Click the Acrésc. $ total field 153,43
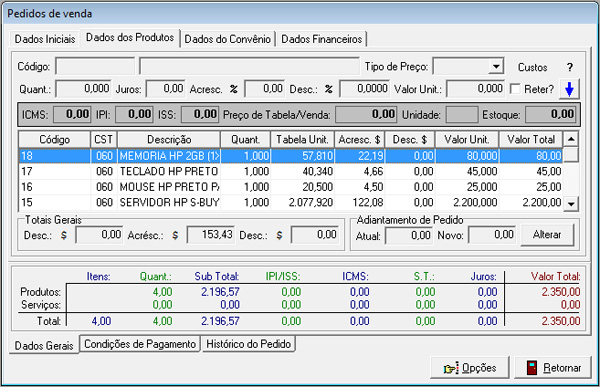Viewport: 600px width, 387px height. (210, 235)
